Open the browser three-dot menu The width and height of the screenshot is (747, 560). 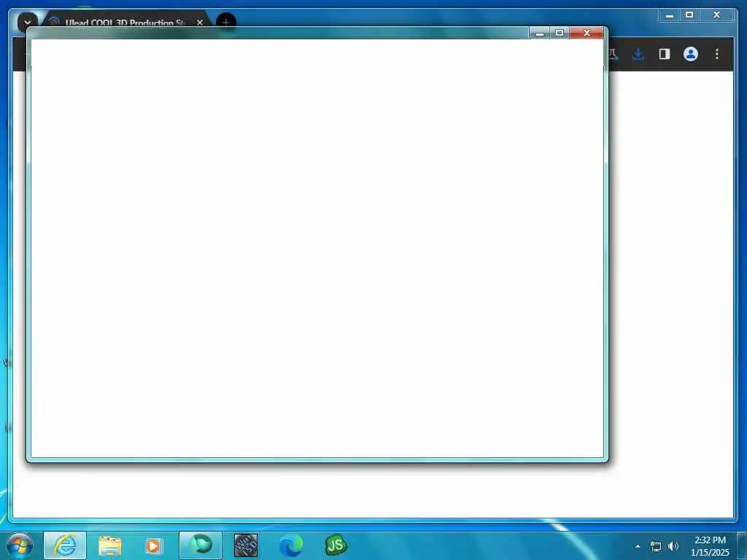[x=716, y=54]
